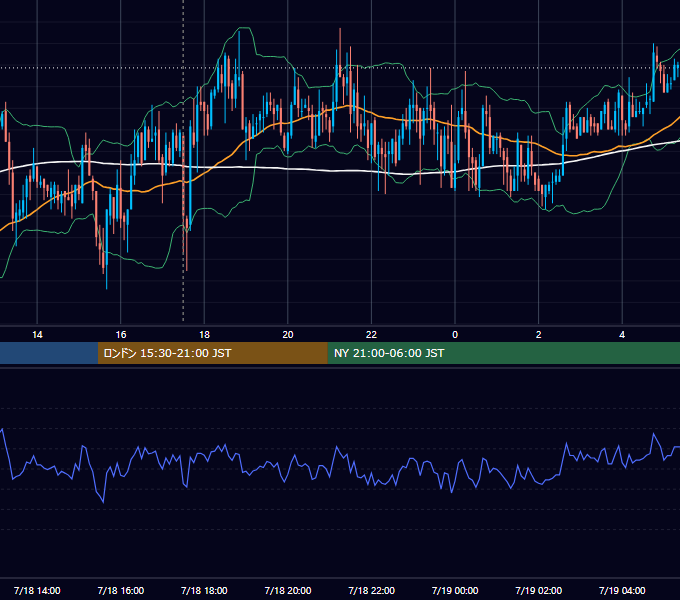Select the NY 21:00-06:00 JST session bar
Image resolution: width=680 pixels, height=600 pixels.
(x=503, y=353)
